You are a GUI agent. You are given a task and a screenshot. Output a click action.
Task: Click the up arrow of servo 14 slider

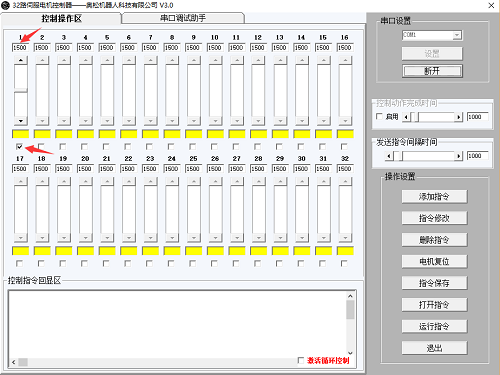coord(302,60)
